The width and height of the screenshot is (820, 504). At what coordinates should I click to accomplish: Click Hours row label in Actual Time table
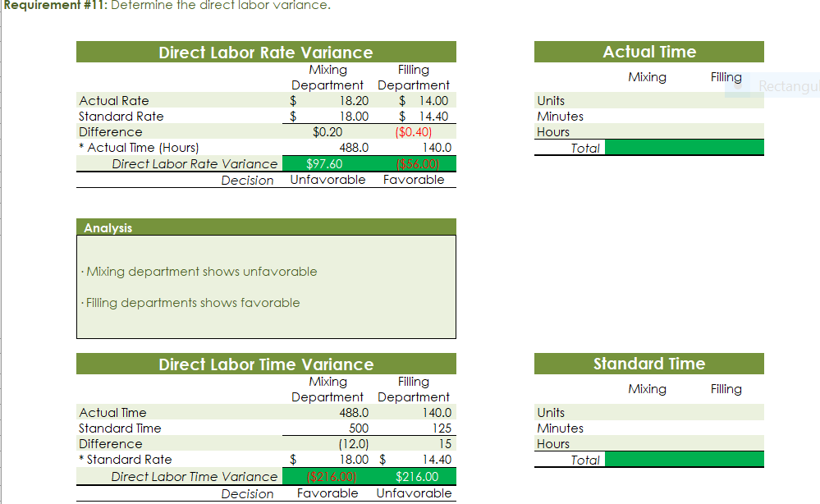[x=552, y=132]
